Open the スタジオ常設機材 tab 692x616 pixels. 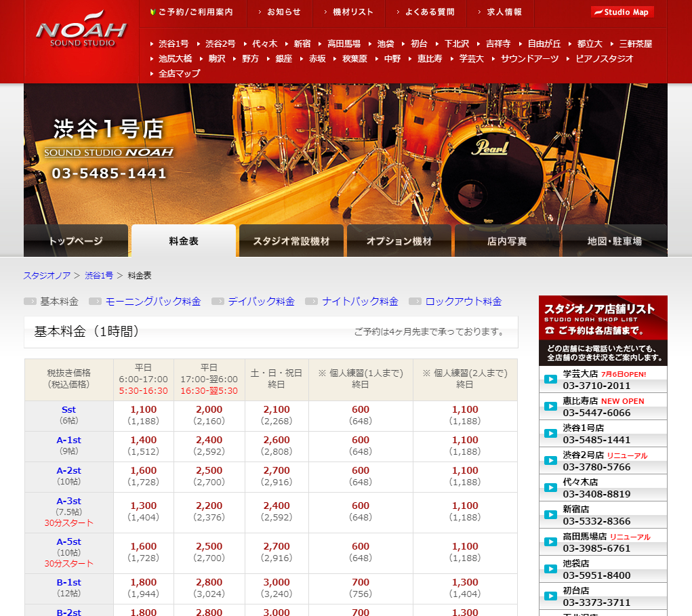click(x=291, y=241)
